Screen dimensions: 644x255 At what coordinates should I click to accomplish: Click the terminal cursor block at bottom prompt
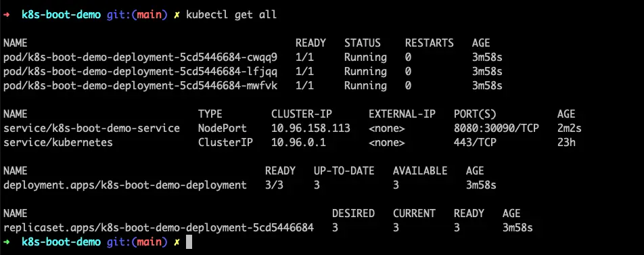189,242
